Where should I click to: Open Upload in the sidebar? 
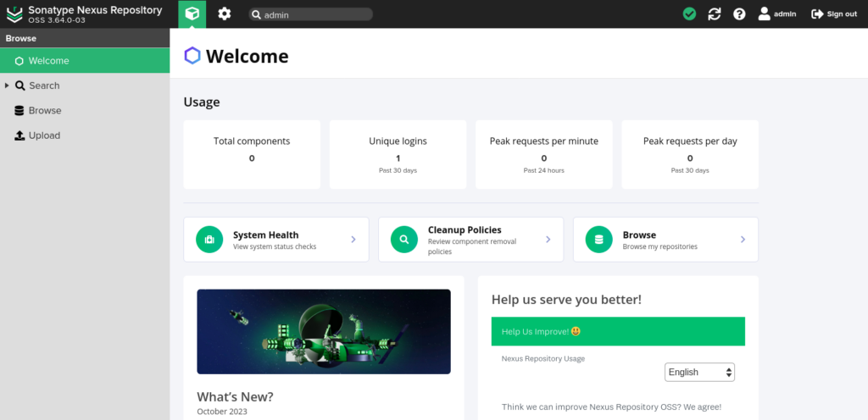click(85, 135)
